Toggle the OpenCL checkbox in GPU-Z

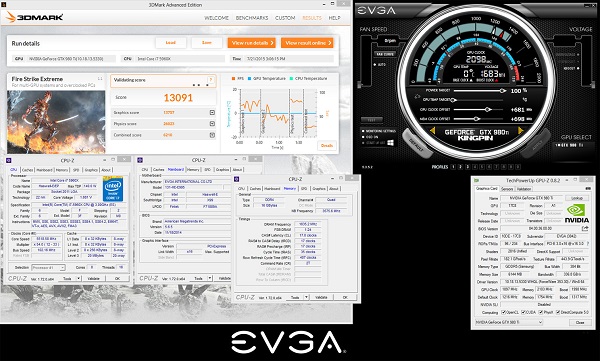504,312
